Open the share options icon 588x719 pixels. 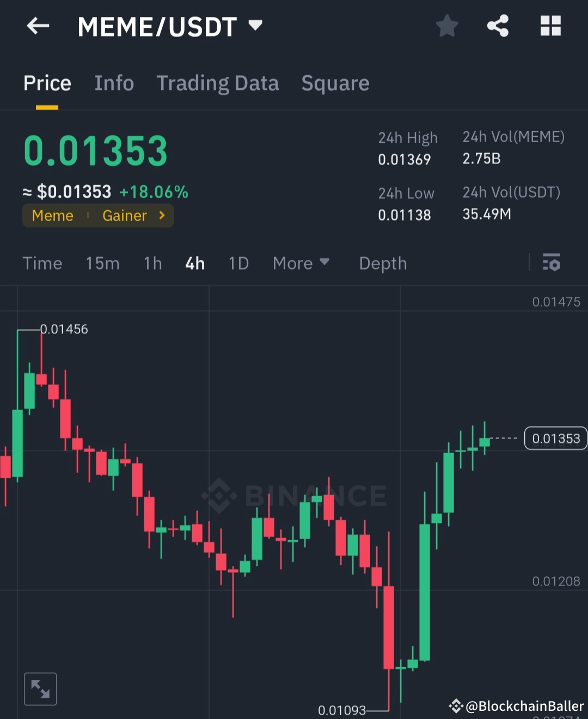497,26
